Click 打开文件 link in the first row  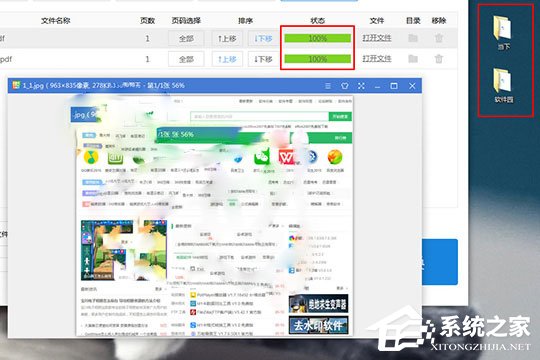click(376, 38)
